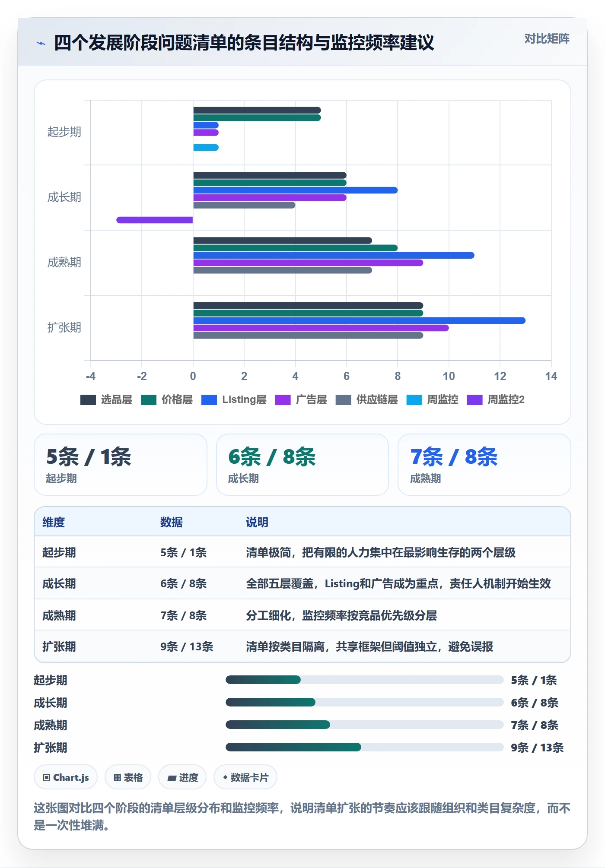Click the 数据 column header

[172, 522]
